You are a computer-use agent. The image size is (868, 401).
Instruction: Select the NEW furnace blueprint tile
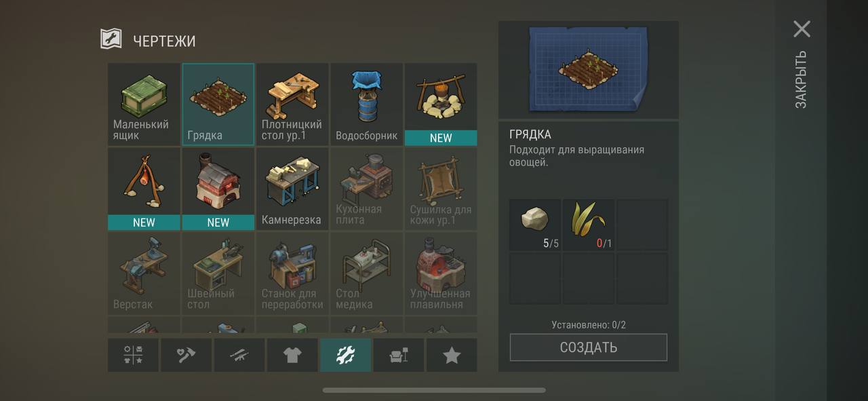tap(218, 189)
